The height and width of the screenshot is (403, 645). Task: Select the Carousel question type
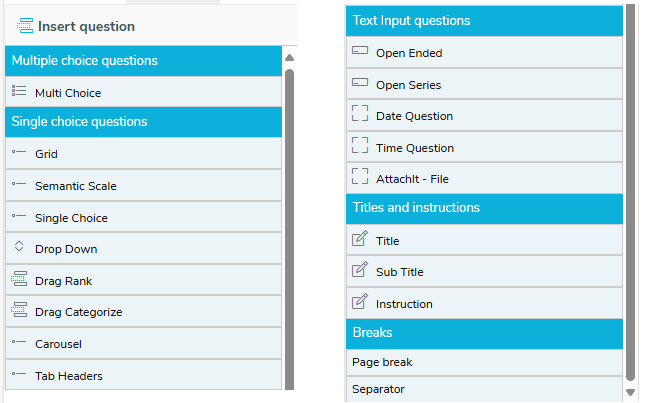[143, 343]
